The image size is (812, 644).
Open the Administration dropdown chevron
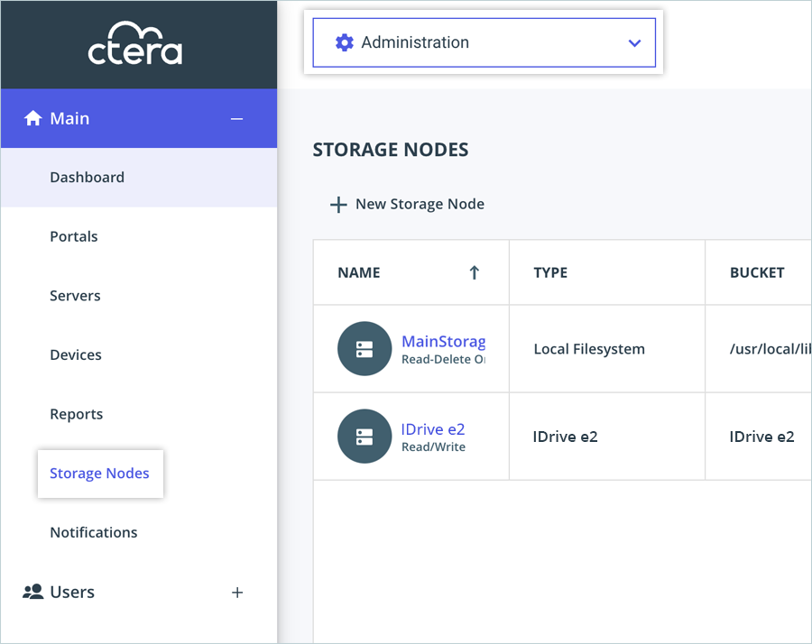634,42
